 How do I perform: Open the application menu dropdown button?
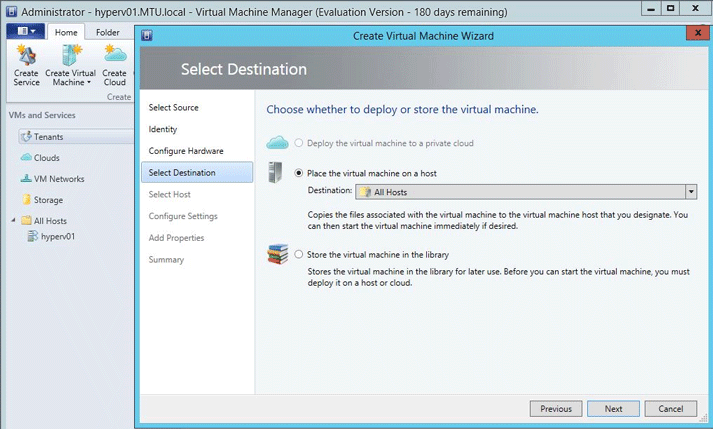coord(24,32)
